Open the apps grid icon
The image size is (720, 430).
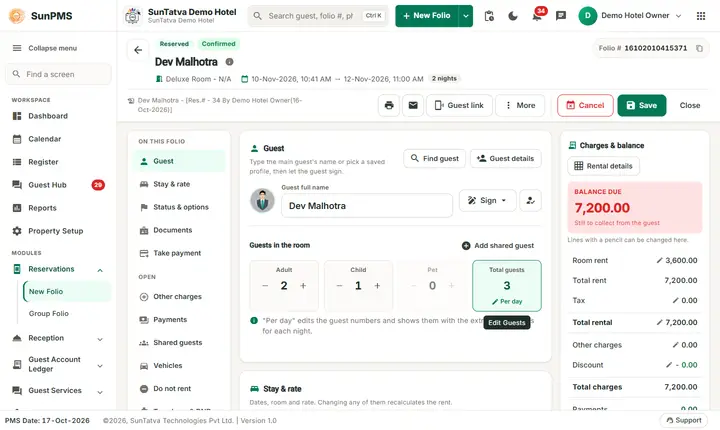701,16
